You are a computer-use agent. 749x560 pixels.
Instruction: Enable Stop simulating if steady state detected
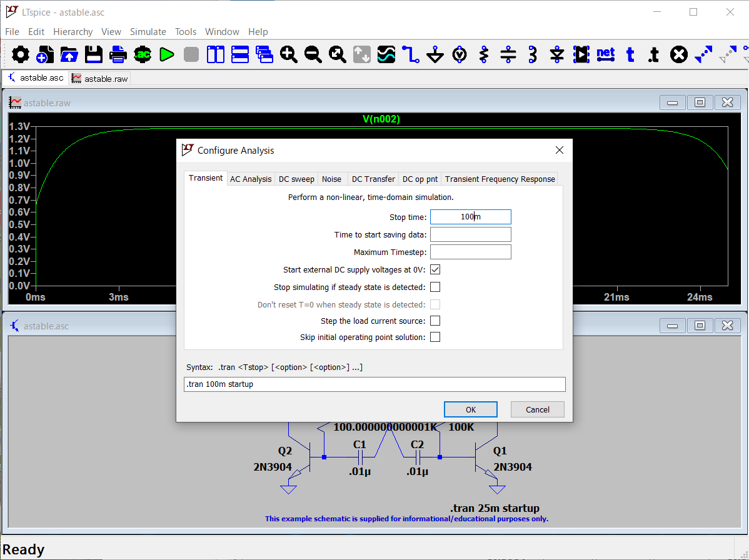click(x=435, y=287)
